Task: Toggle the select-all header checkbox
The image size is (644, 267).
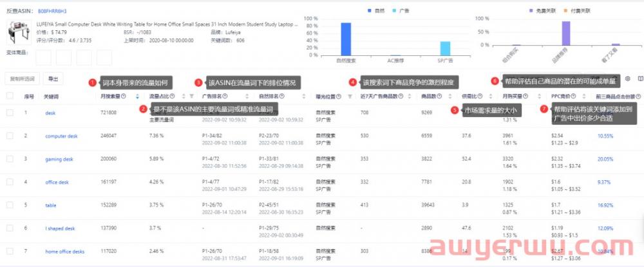Action: tap(10, 96)
